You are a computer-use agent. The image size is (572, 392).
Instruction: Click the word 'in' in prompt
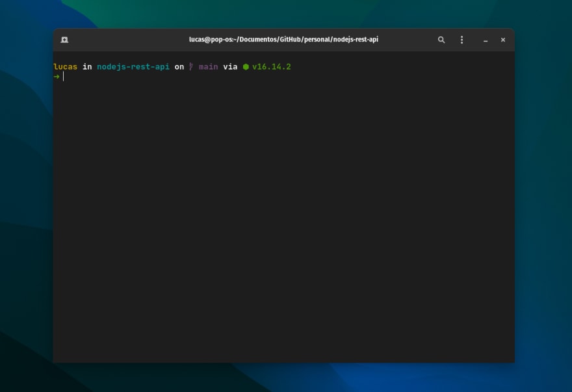[x=87, y=67]
